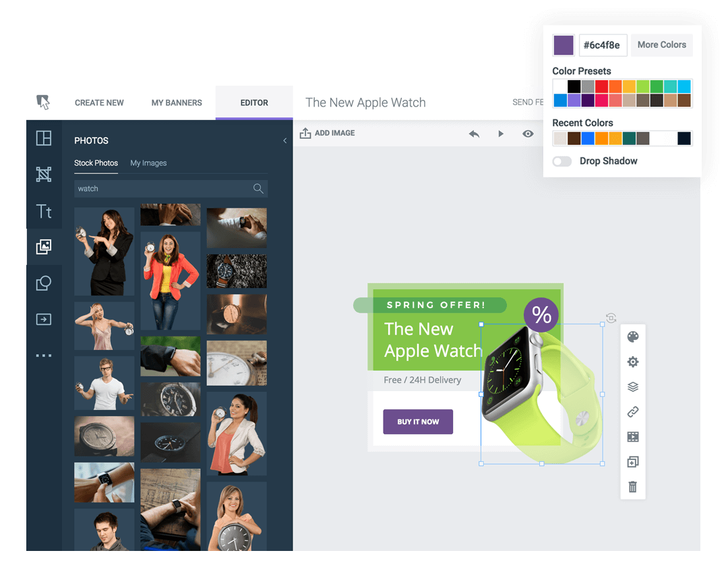Click the undo arrow in the toolbar
728x584 pixels.
[474, 134]
